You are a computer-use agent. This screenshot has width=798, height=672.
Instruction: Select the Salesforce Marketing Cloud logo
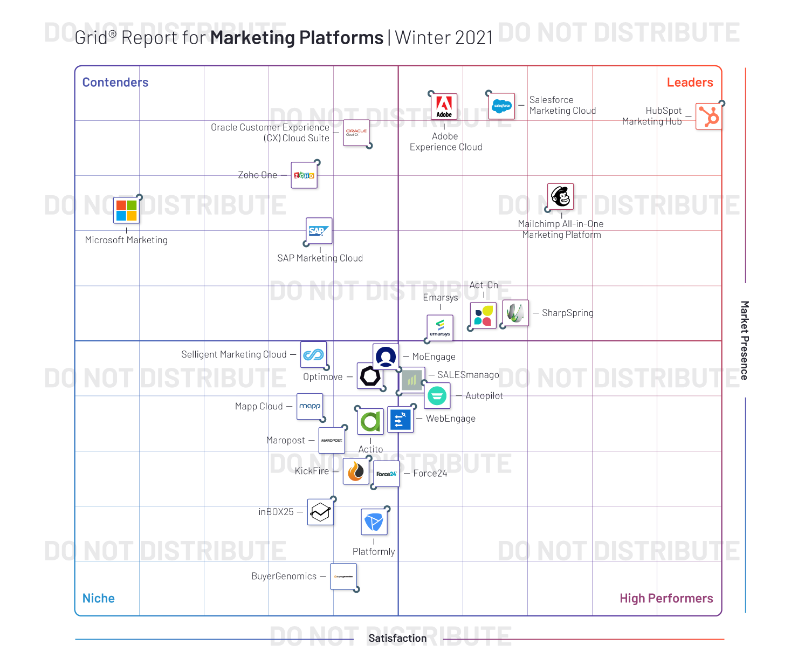(500, 106)
